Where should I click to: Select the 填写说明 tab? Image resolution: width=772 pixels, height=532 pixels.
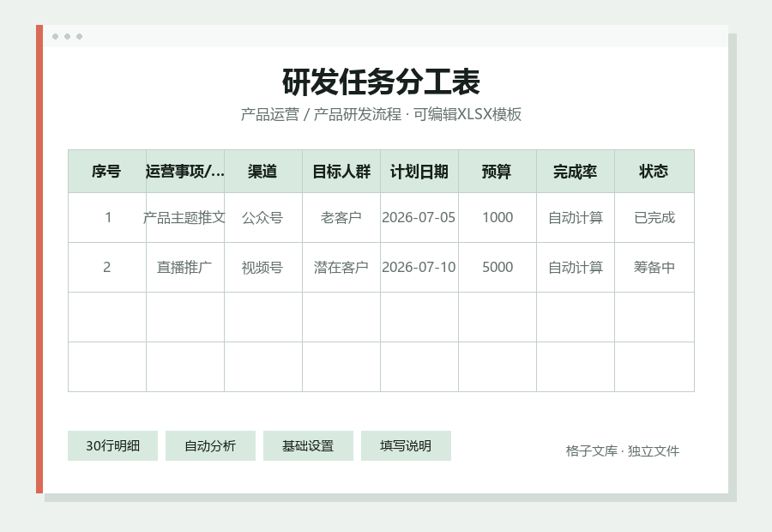coord(406,446)
